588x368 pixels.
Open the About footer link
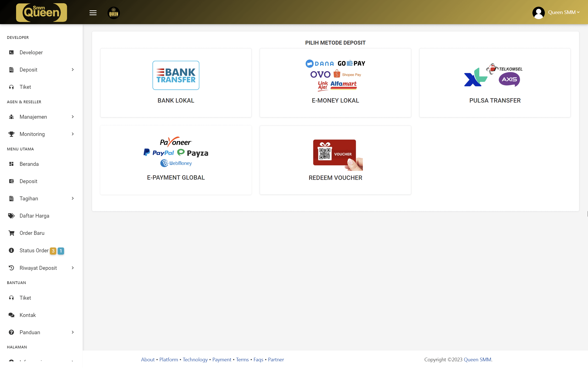[x=148, y=360]
